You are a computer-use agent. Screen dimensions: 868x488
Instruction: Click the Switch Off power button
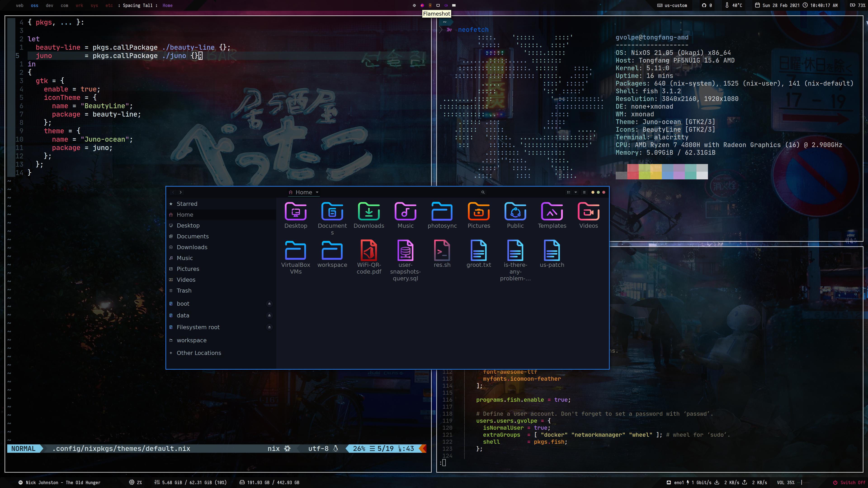849,483
